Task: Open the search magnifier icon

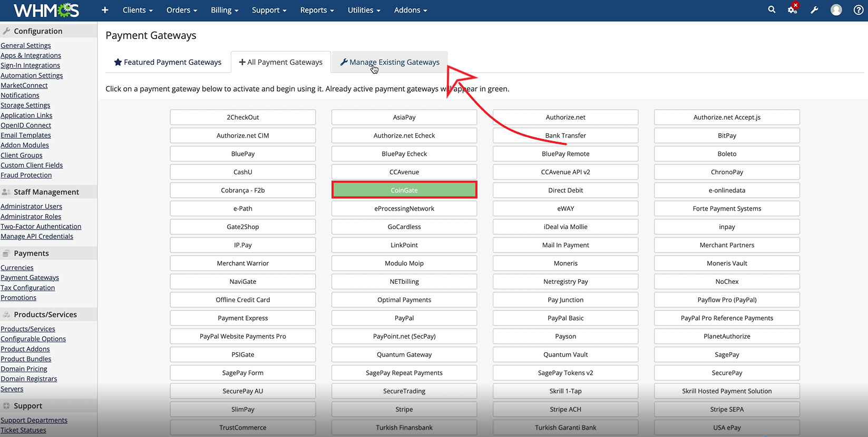Action: coord(772,9)
